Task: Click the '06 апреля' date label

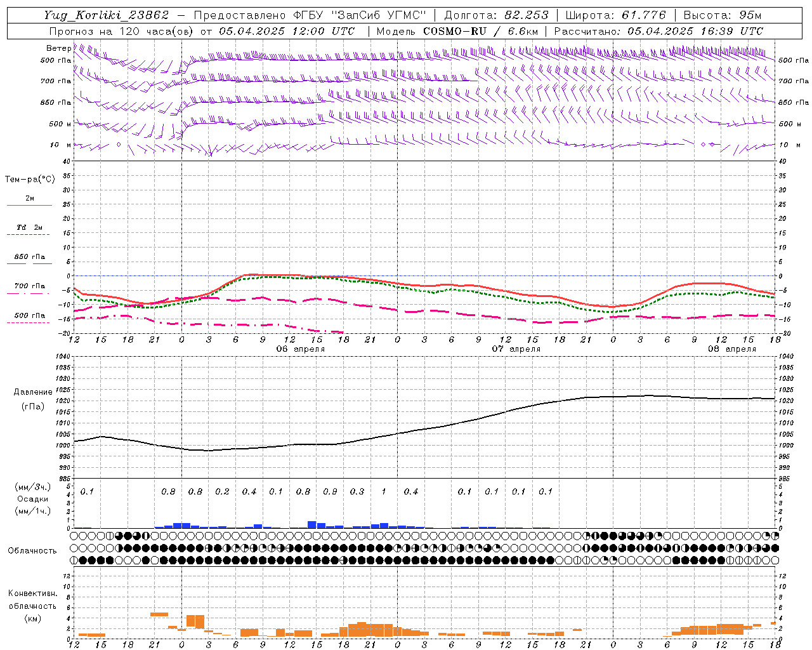Action: tap(300, 349)
